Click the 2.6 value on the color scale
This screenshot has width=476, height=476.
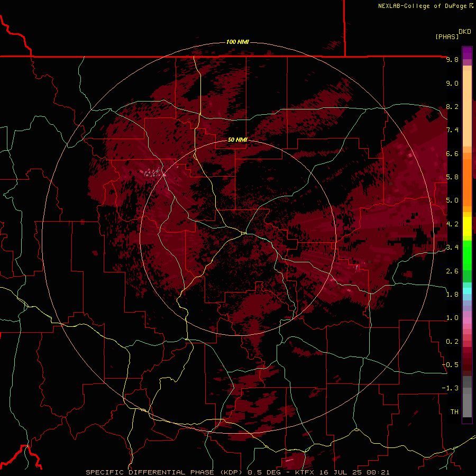pyautogui.click(x=452, y=271)
